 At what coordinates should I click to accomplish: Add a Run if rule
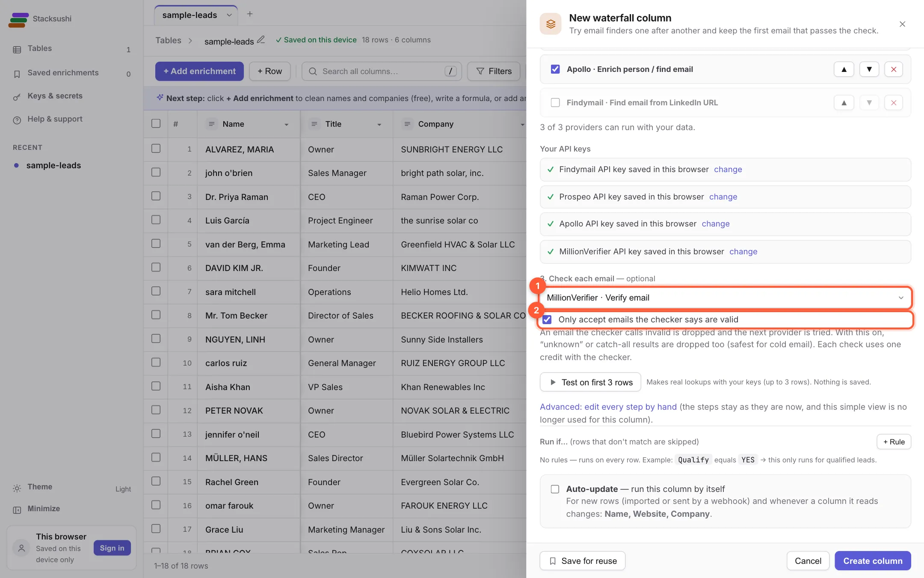tap(894, 442)
